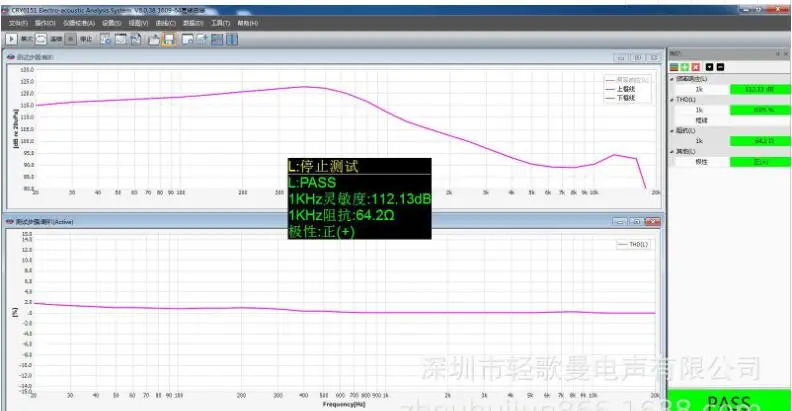This screenshot has width=792, height=411.
Task: Tile windows vertically using the toolbar icon
Action: (232, 39)
